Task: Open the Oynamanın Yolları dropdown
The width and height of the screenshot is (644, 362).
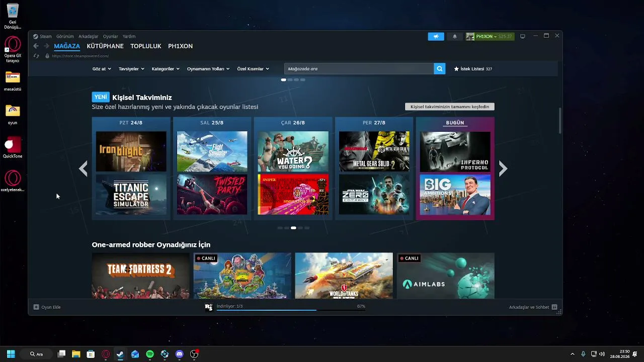Action: pyautogui.click(x=208, y=69)
